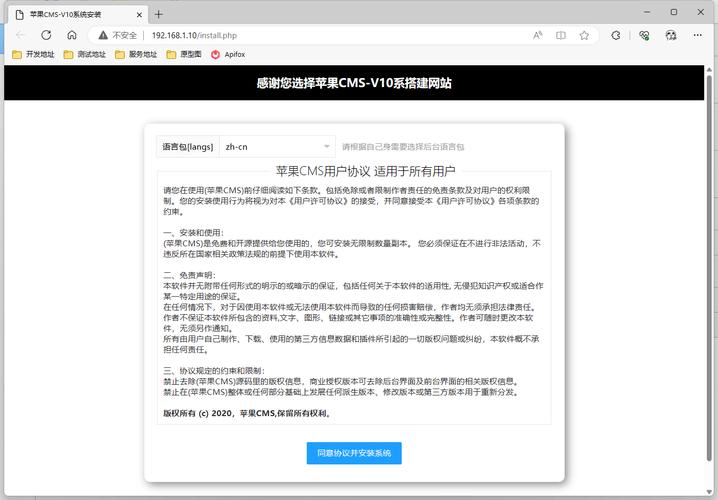Click the 二、免责声明 section title

pyautogui.click(x=189, y=275)
